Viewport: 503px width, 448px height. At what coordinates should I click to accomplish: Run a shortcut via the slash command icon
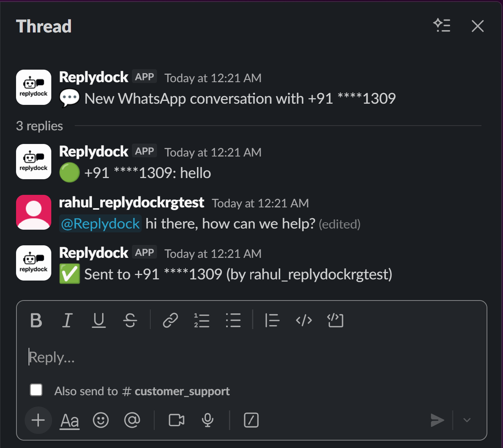(x=251, y=420)
